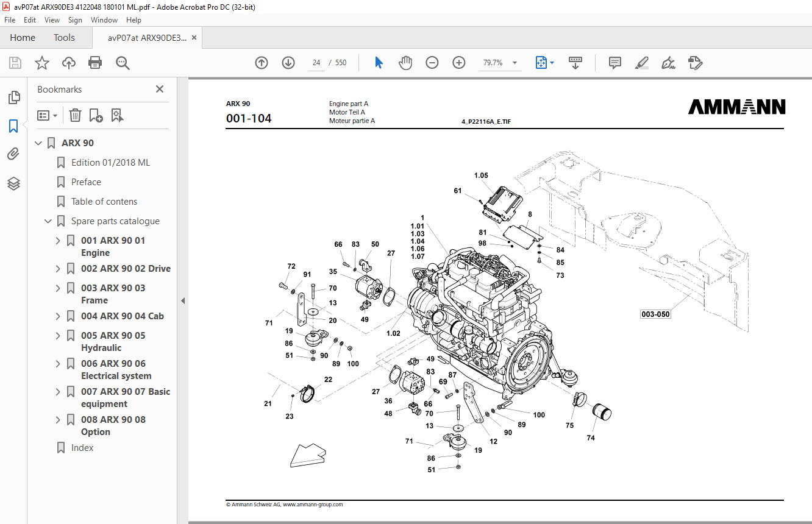Expand the 001 ARX 90 01 Engine bookmark

pyautogui.click(x=58, y=241)
